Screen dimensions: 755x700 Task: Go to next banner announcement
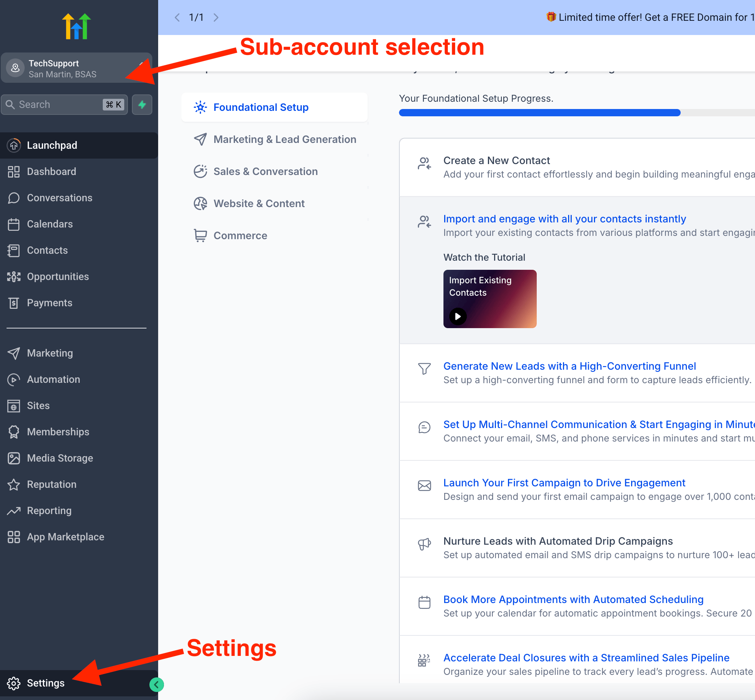[216, 17]
